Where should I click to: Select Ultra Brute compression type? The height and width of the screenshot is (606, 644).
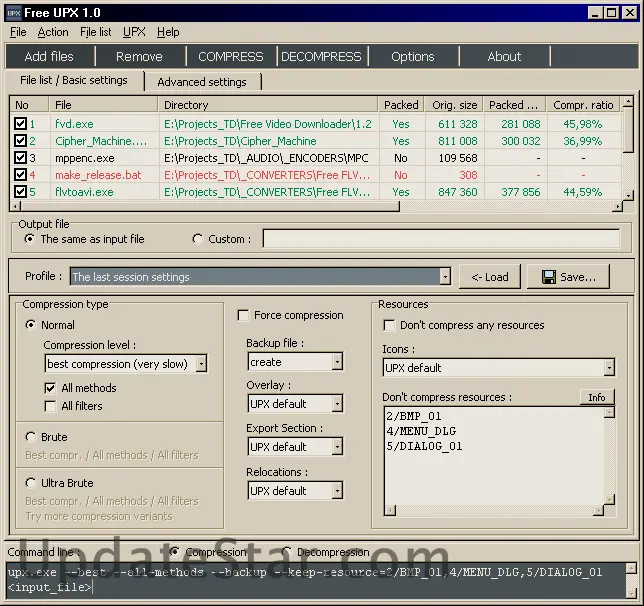pos(30,483)
